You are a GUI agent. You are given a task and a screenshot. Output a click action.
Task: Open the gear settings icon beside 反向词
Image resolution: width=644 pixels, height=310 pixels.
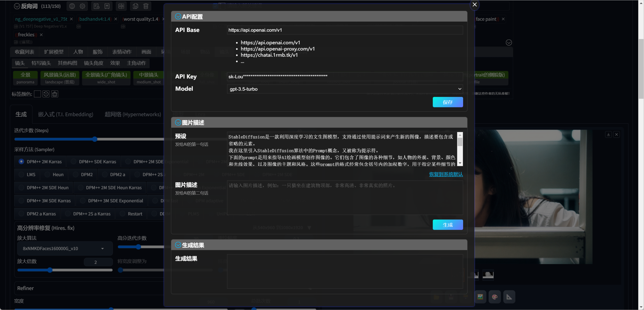(82, 6)
